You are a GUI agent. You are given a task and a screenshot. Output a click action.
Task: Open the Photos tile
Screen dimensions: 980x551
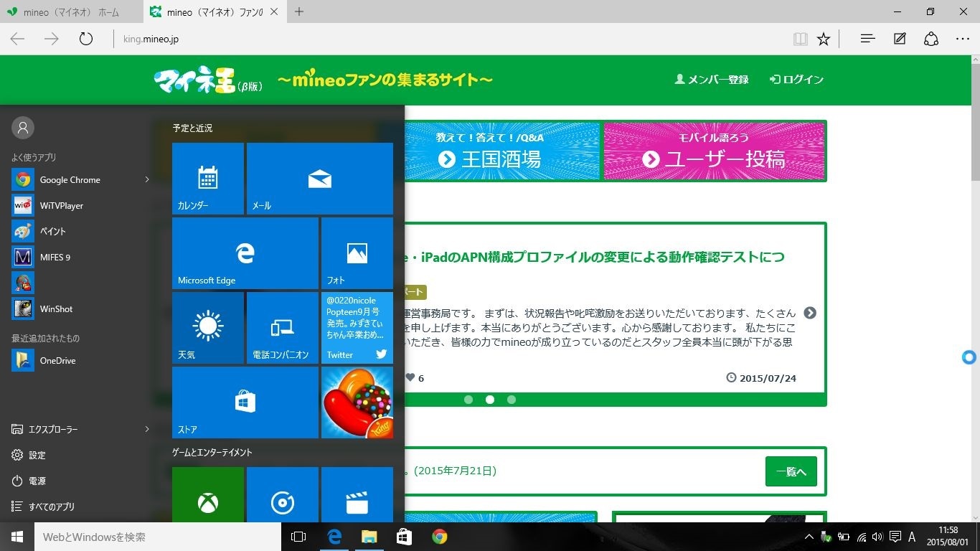[357, 253]
